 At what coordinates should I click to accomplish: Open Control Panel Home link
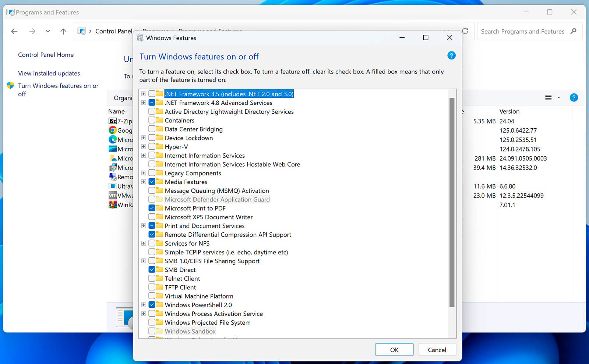(46, 55)
